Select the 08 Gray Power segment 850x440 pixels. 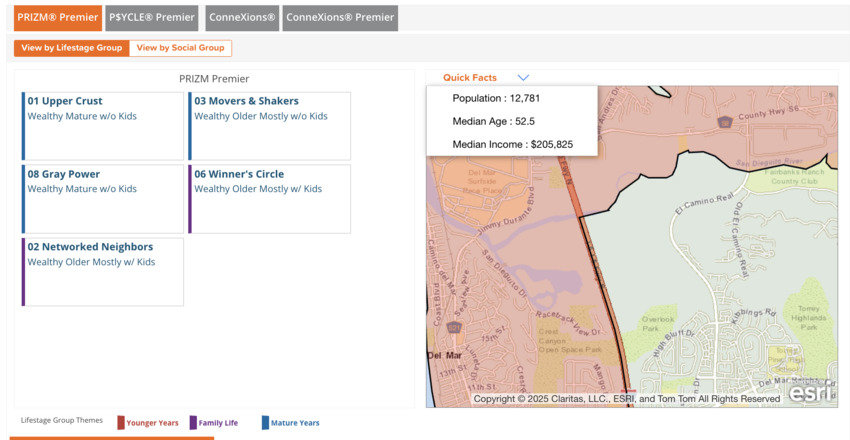103,199
